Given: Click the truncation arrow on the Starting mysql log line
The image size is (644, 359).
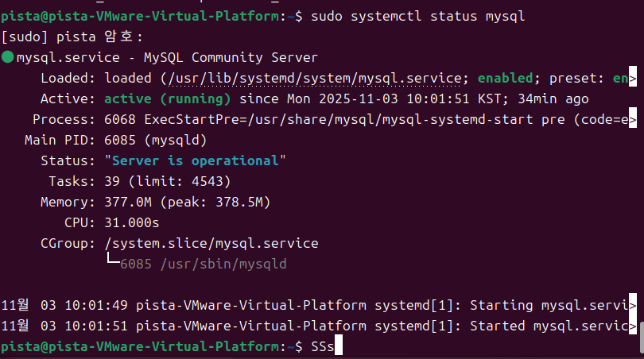Looking at the screenshot, I should pyautogui.click(x=633, y=305).
